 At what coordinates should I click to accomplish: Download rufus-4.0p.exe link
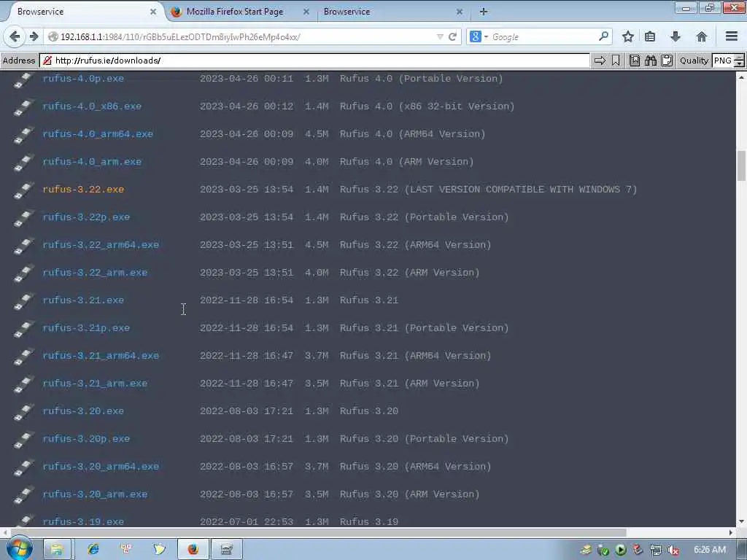pos(83,79)
